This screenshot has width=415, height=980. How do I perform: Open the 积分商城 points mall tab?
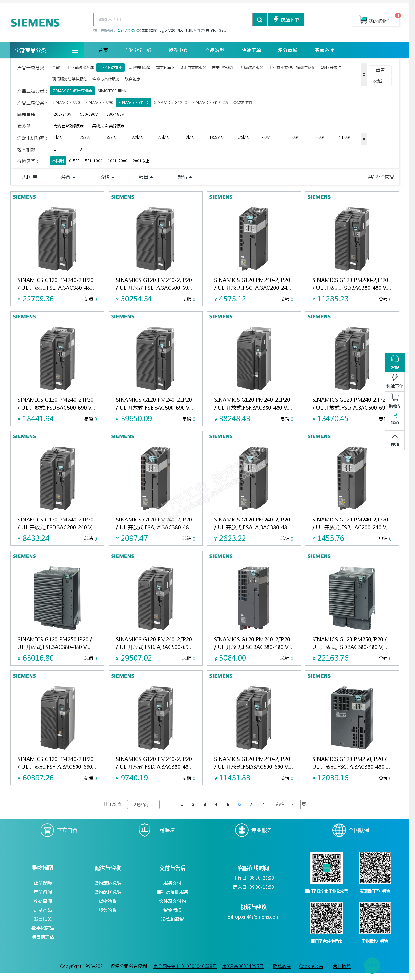click(287, 50)
